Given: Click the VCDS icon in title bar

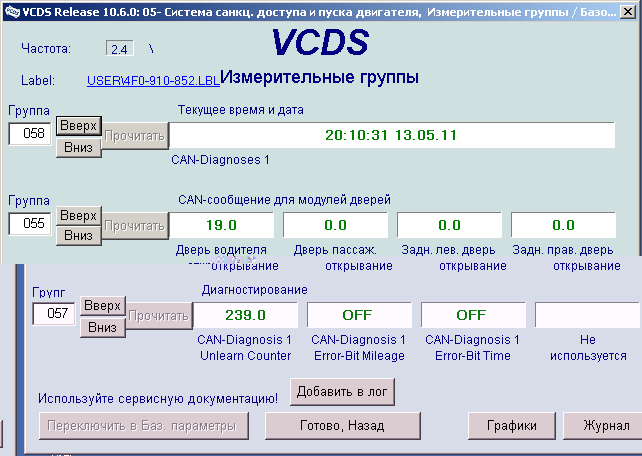Looking at the screenshot, I should 12,12.
